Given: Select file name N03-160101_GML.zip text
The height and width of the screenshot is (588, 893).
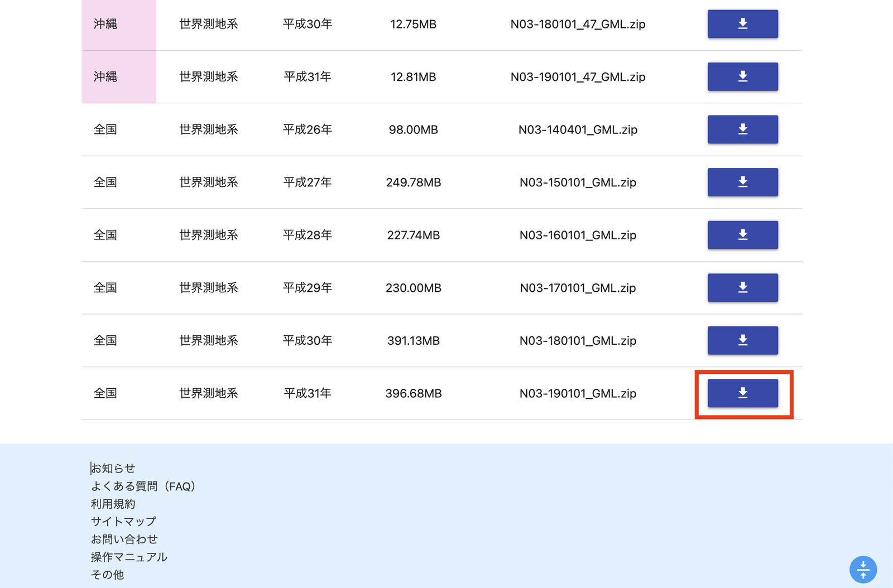Looking at the screenshot, I should 578,235.
